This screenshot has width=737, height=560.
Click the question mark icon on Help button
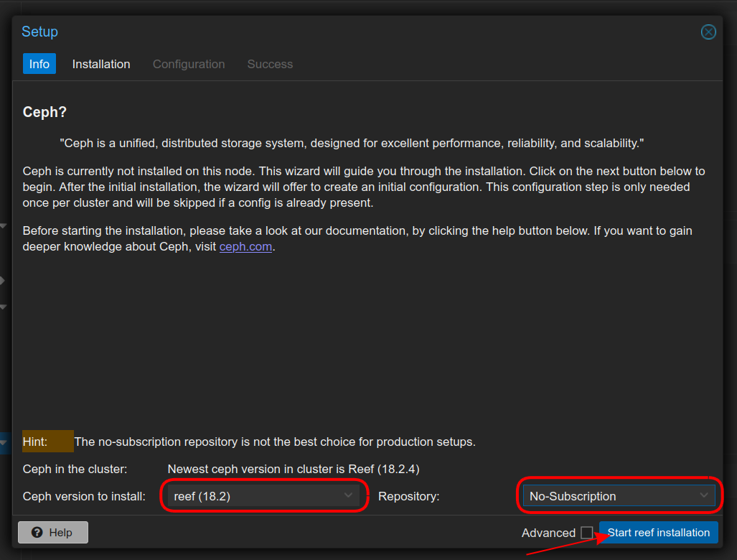click(37, 532)
